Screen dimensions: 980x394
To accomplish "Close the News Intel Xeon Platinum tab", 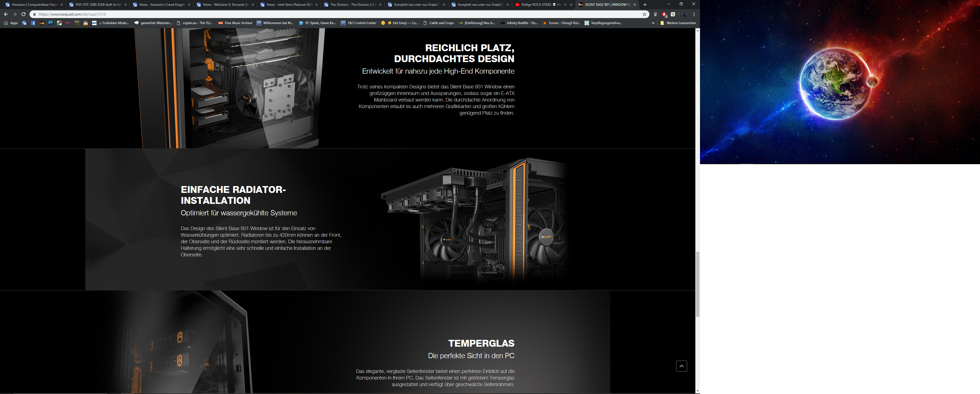I will click(317, 5).
